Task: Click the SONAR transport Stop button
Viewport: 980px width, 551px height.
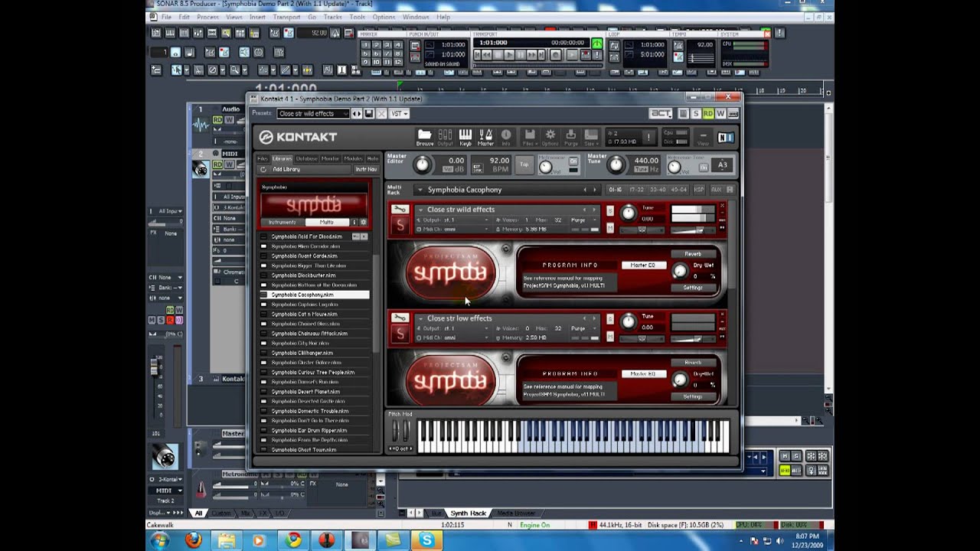Action: 498,55
